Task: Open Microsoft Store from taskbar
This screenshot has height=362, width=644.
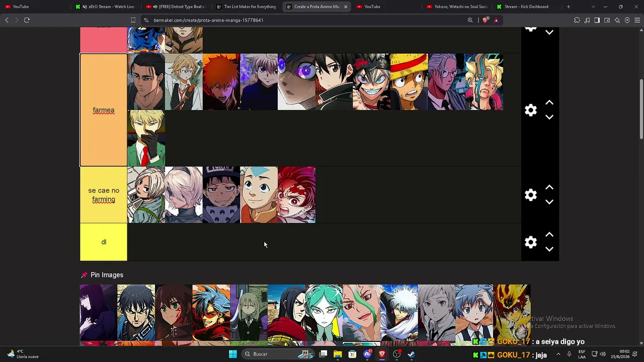Action: point(352,354)
